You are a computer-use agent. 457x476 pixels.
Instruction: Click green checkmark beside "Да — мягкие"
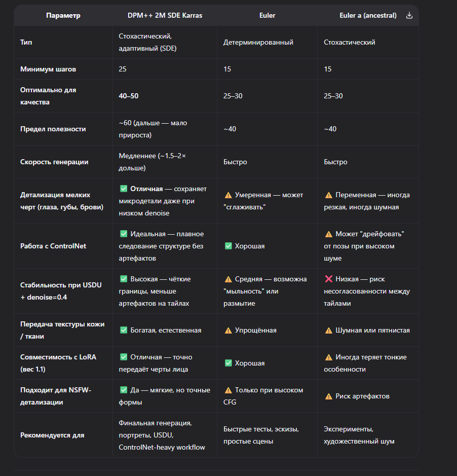click(x=124, y=390)
